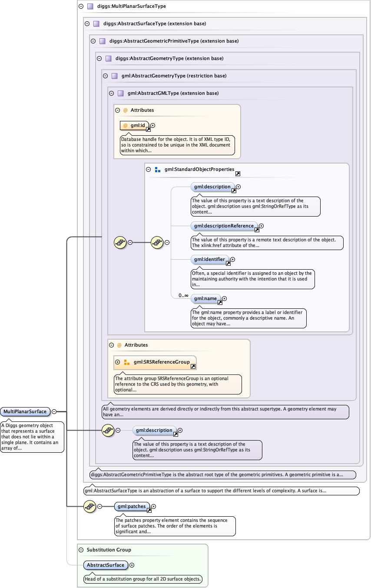Screen dimensions: 371x588
Task: Collapse the MultiPlanarSurface root element
Action: [x=54, y=411]
